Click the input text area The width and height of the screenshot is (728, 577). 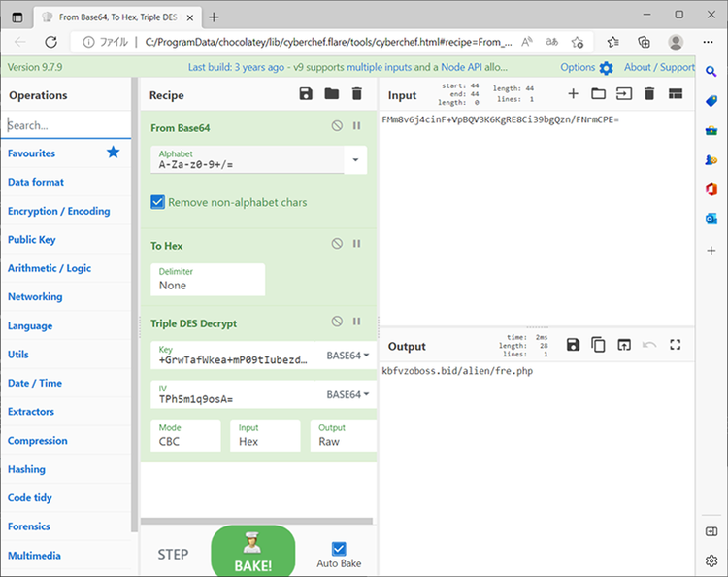point(537,219)
